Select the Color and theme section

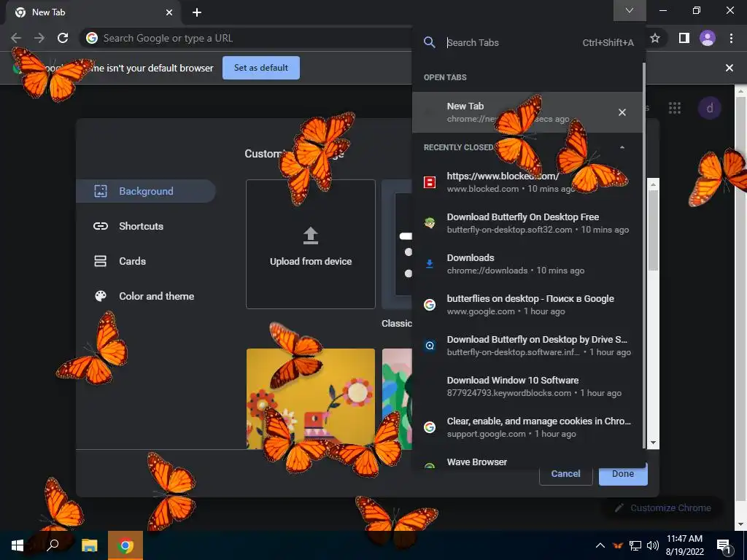click(146, 296)
